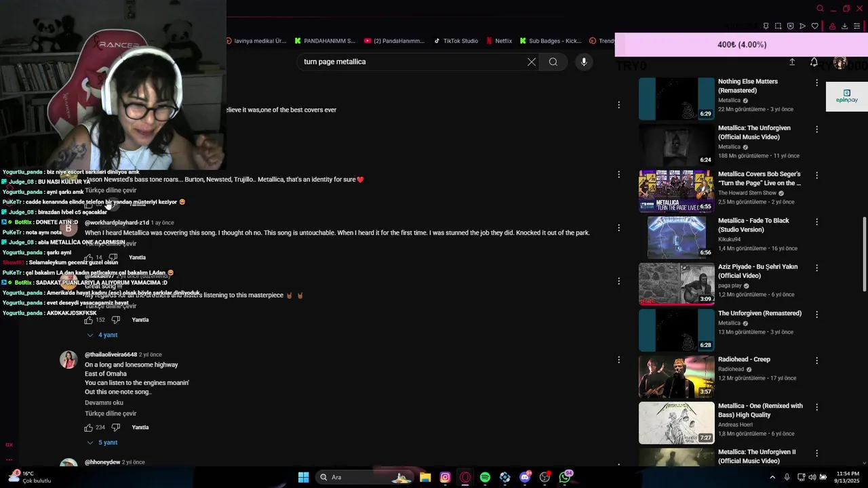
Task: Like the comment with 152 likes
Action: click(x=88, y=320)
